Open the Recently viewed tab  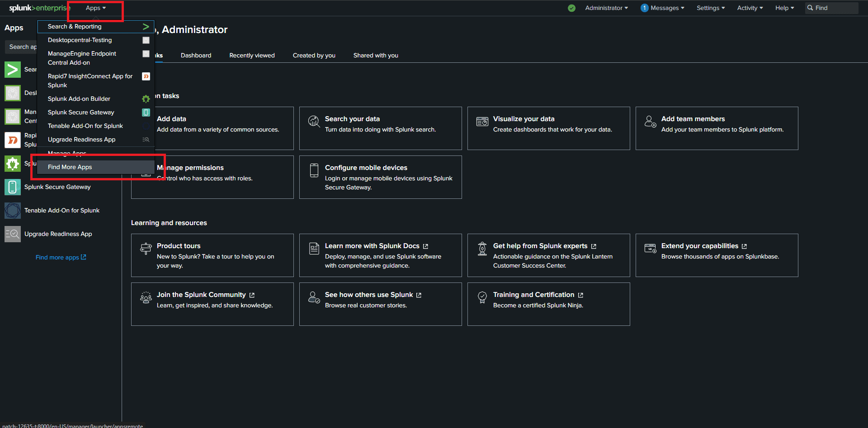(x=252, y=56)
